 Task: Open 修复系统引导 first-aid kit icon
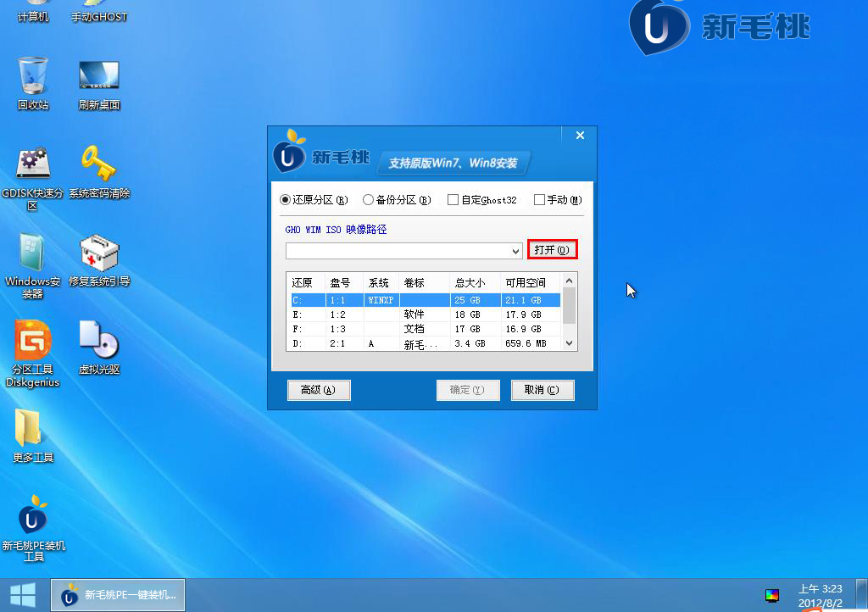pyautogui.click(x=98, y=260)
